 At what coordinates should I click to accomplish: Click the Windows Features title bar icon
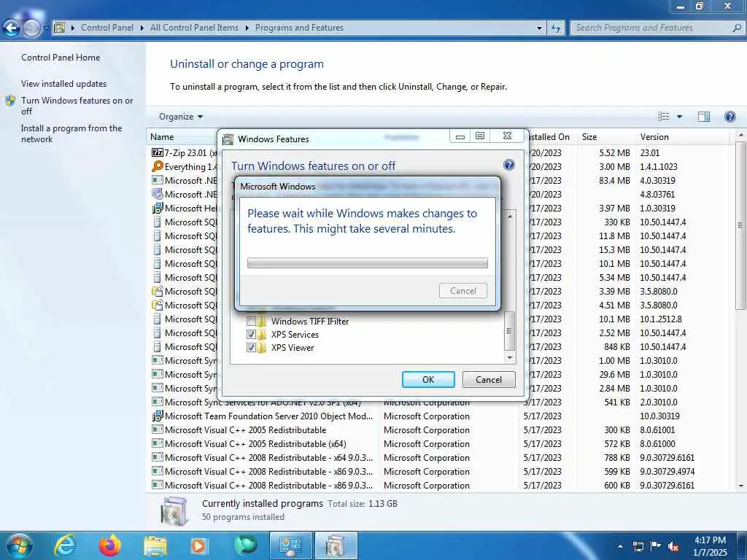click(x=228, y=139)
